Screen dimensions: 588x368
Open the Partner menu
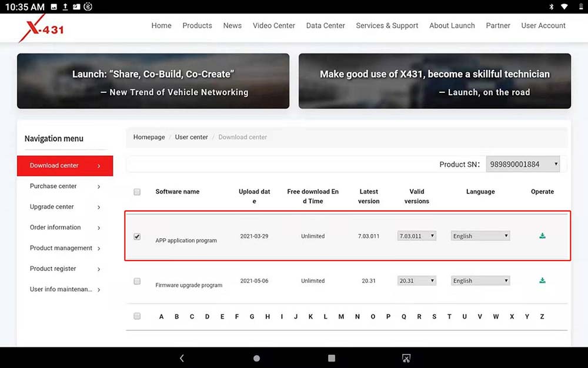(x=498, y=25)
